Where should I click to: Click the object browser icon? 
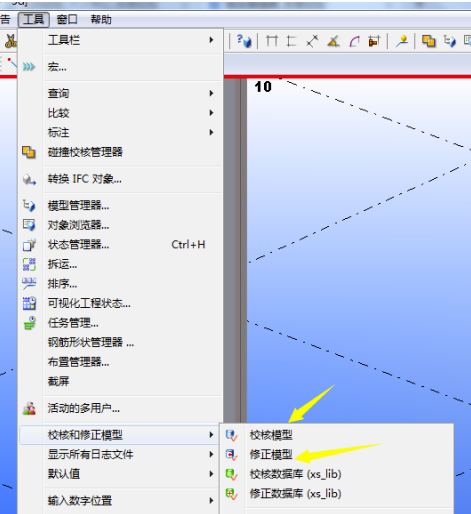tap(29, 225)
